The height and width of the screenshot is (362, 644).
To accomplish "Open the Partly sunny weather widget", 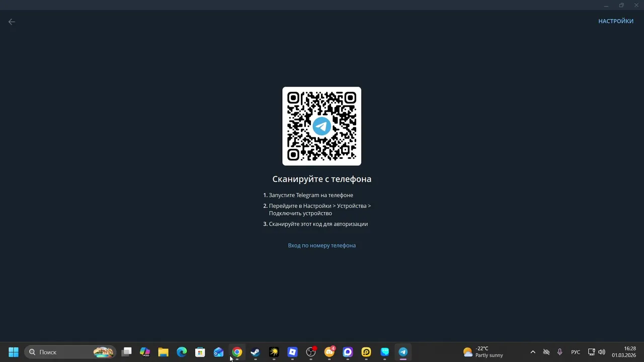I will coord(483,352).
